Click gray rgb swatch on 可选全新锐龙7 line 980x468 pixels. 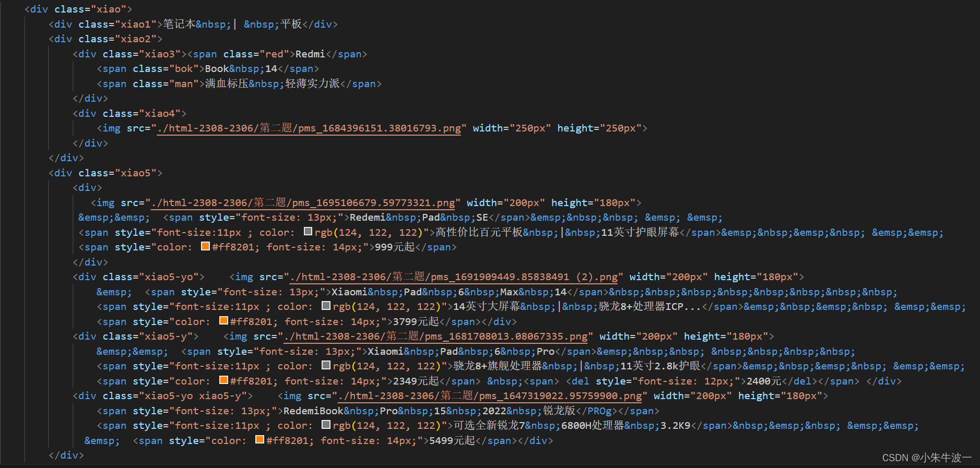tap(326, 425)
